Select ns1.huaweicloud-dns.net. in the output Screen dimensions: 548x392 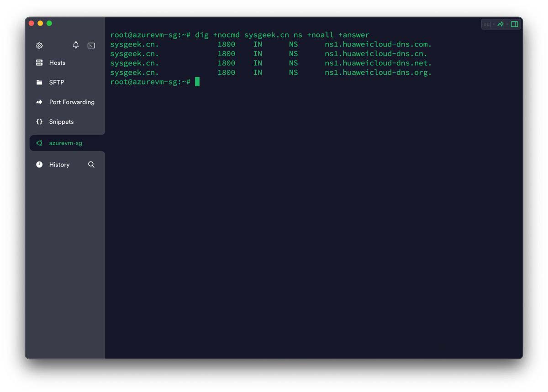point(378,63)
